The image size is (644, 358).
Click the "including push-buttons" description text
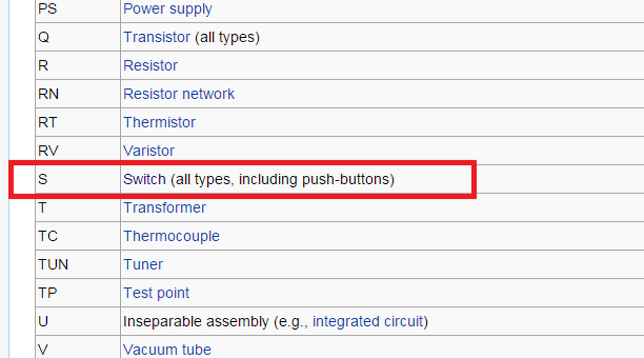coord(316,179)
